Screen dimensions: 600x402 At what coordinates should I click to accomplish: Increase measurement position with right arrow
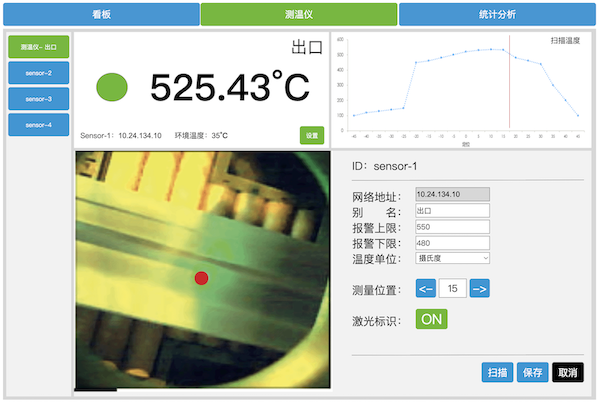[479, 289]
